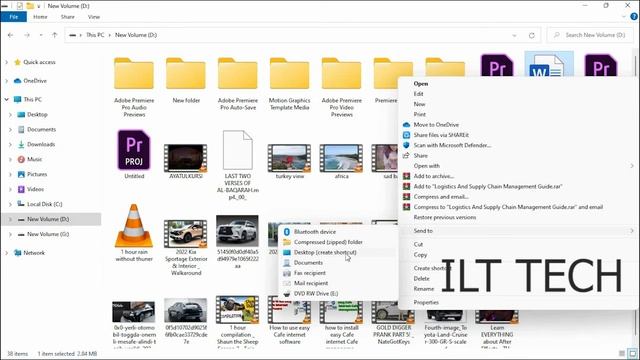Select the LAST TWO VERSES OF AL-BAQARAH file
The image size is (640, 360).
[x=238, y=150]
